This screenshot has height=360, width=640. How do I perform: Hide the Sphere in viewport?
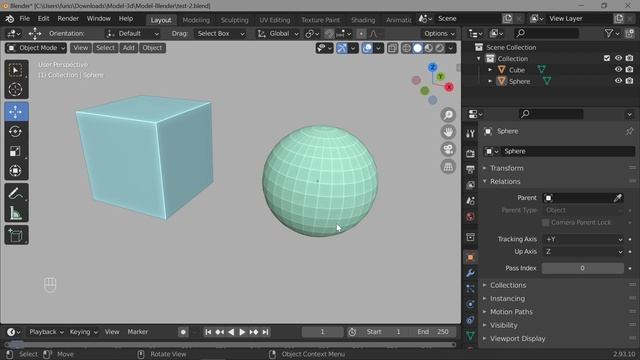pyautogui.click(x=618, y=81)
